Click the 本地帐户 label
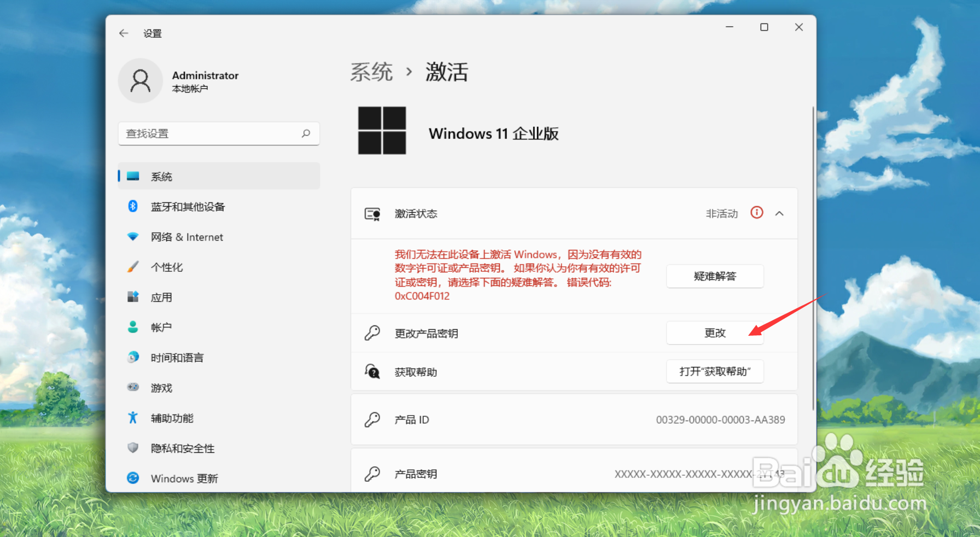 (190, 89)
